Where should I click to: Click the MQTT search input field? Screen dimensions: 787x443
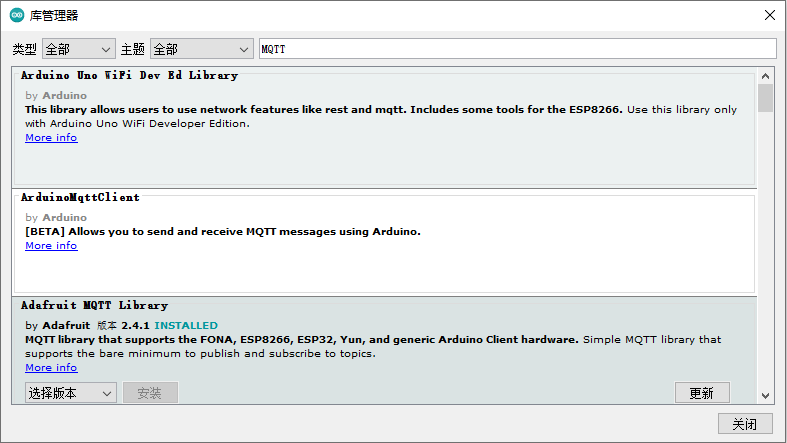517,49
